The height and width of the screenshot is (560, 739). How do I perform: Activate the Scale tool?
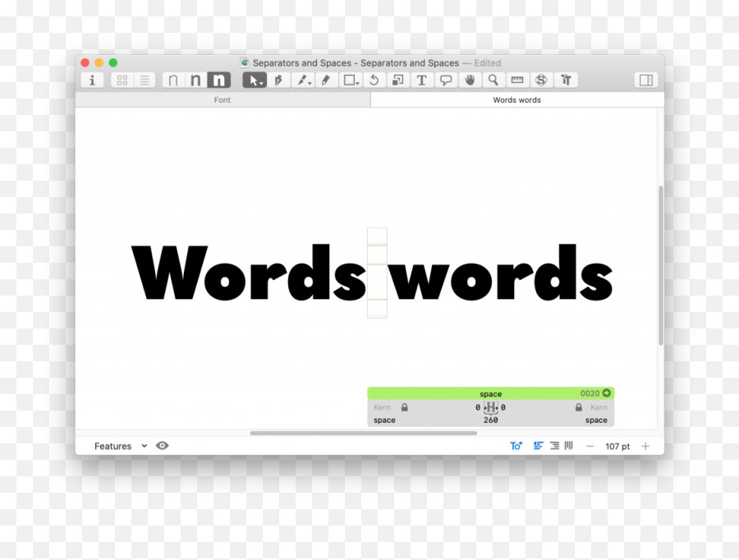[398, 80]
